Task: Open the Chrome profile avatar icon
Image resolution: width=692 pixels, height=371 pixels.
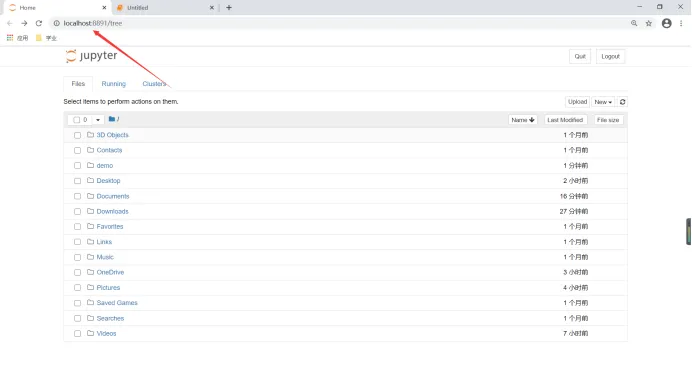Action: coord(666,23)
